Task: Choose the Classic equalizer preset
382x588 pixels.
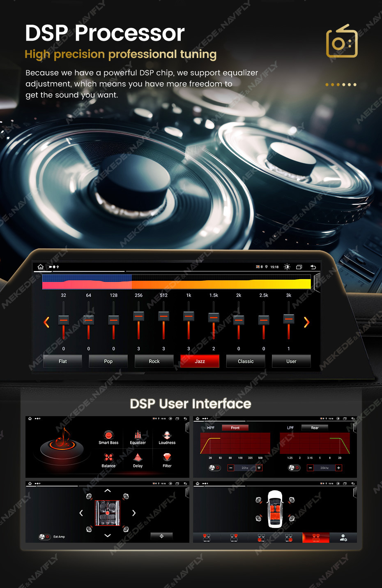Action: tap(246, 361)
